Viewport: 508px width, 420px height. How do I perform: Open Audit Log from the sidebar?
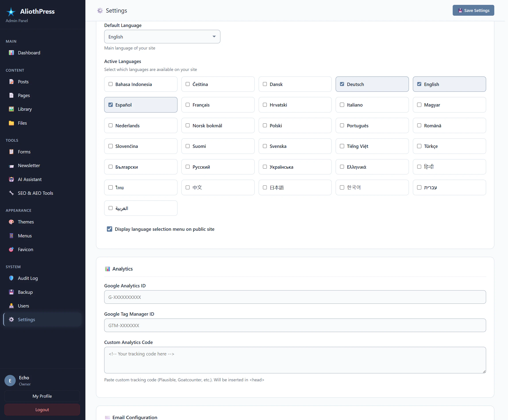pyautogui.click(x=11, y=278)
